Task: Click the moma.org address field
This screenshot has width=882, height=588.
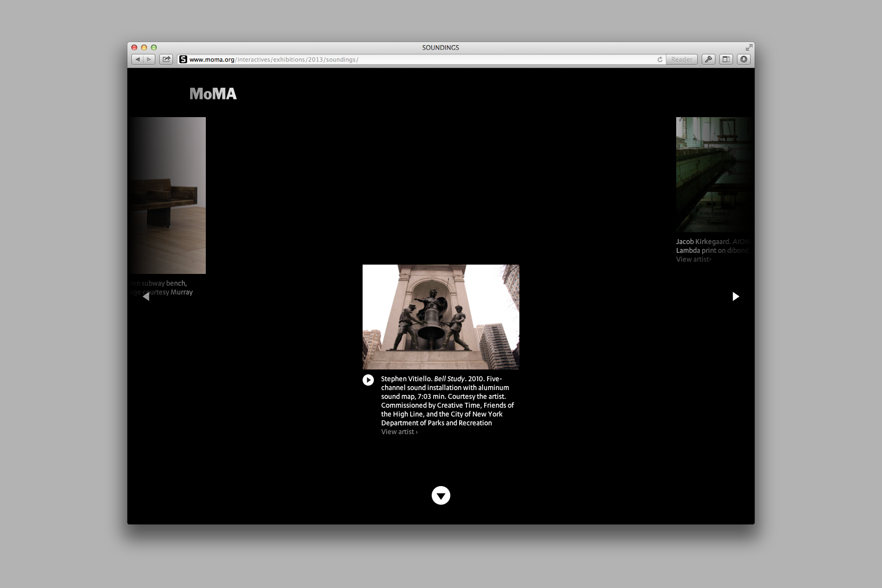Action: (416, 59)
